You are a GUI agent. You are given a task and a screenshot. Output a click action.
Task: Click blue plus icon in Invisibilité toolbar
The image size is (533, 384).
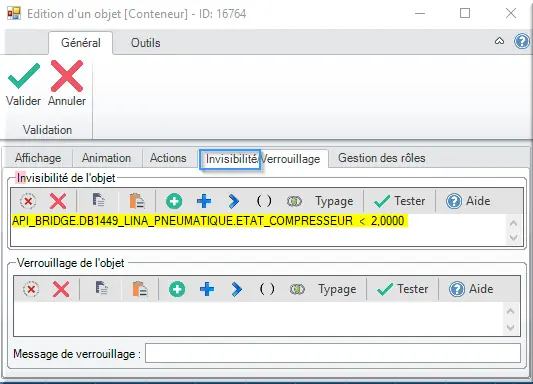coord(204,201)
